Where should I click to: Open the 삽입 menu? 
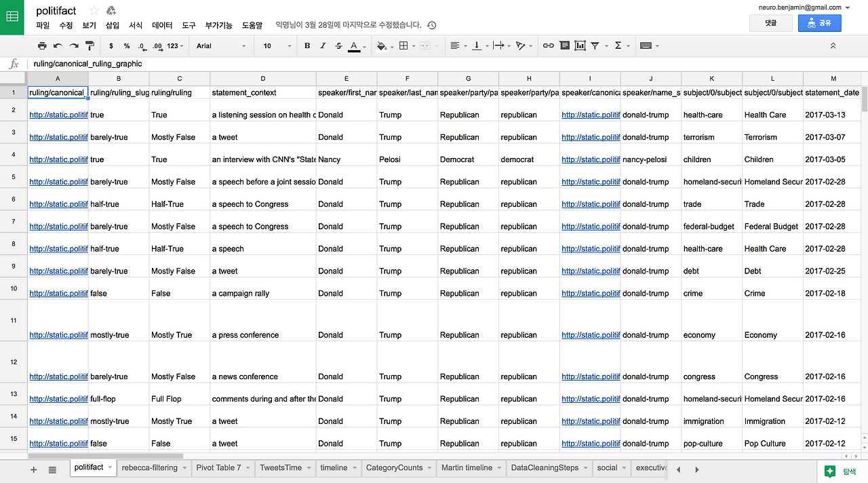tap(113, 25)
